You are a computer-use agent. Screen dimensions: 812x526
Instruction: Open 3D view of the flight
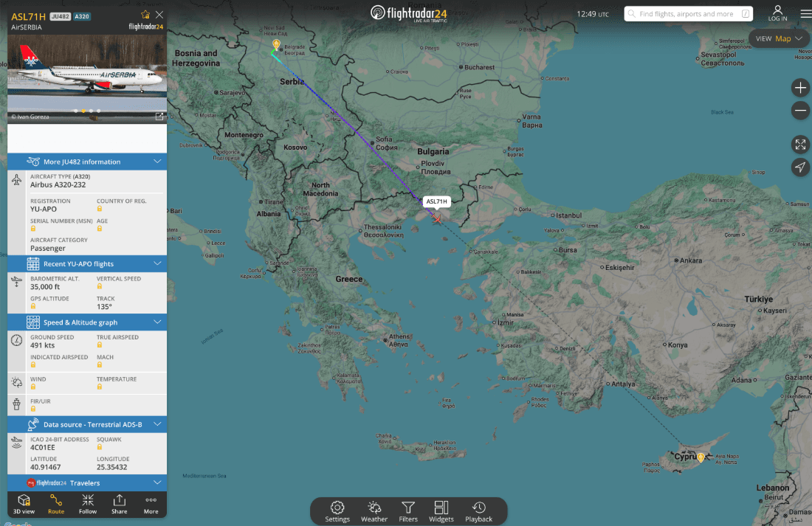(24, 504)
